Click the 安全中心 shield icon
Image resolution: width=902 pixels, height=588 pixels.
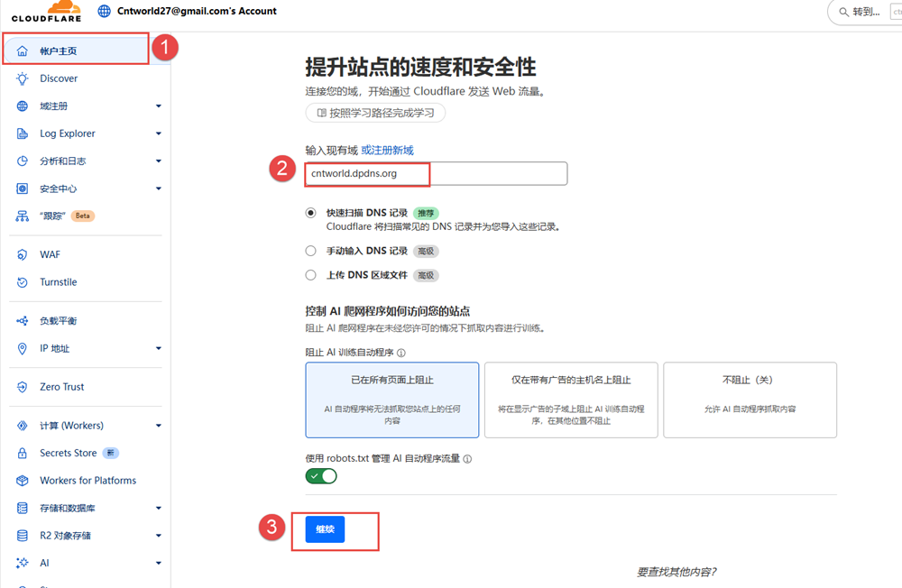pyautogui.click(x=22, y=188)
